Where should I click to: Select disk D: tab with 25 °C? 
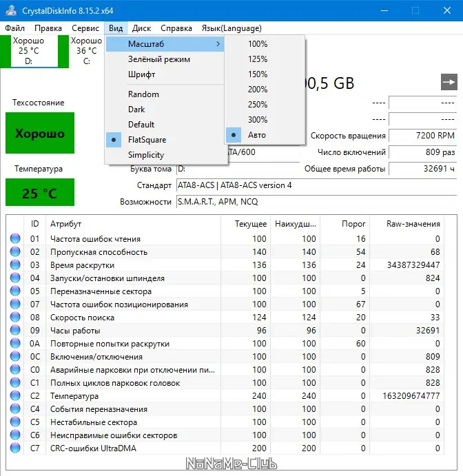(x=29, y=51)
